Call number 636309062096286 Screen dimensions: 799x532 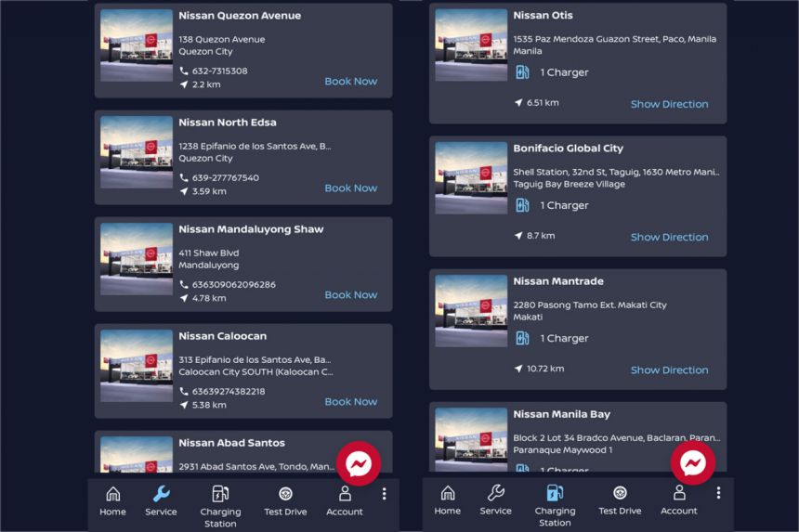[234, 285]
